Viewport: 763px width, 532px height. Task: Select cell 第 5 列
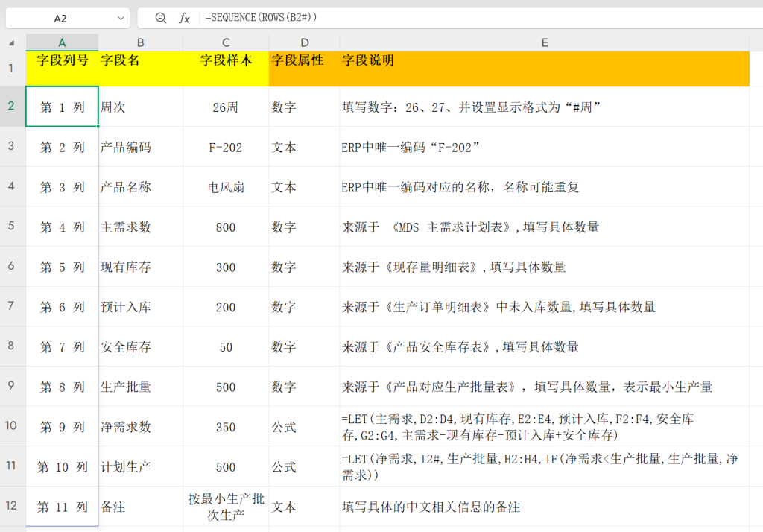point(63,267)
